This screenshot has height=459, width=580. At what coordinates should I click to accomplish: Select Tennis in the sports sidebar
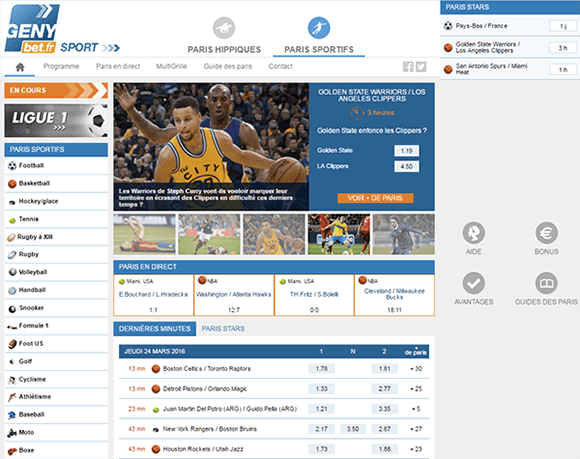56,219
